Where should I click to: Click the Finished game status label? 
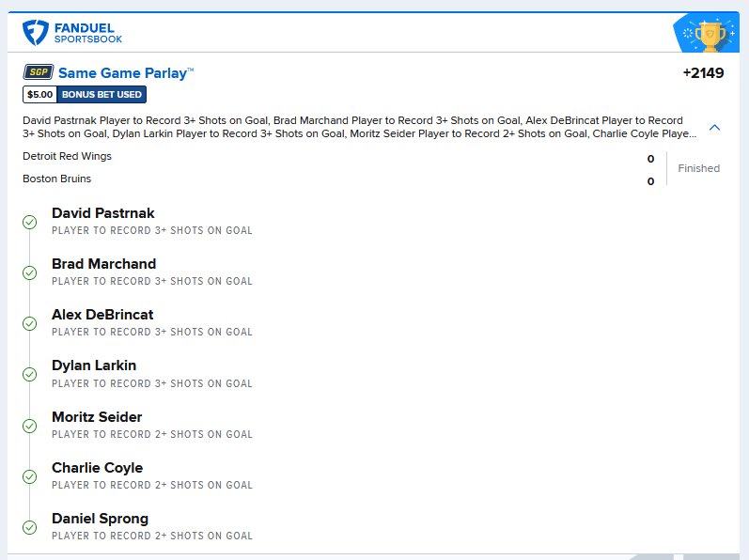[x=699, y=168]
